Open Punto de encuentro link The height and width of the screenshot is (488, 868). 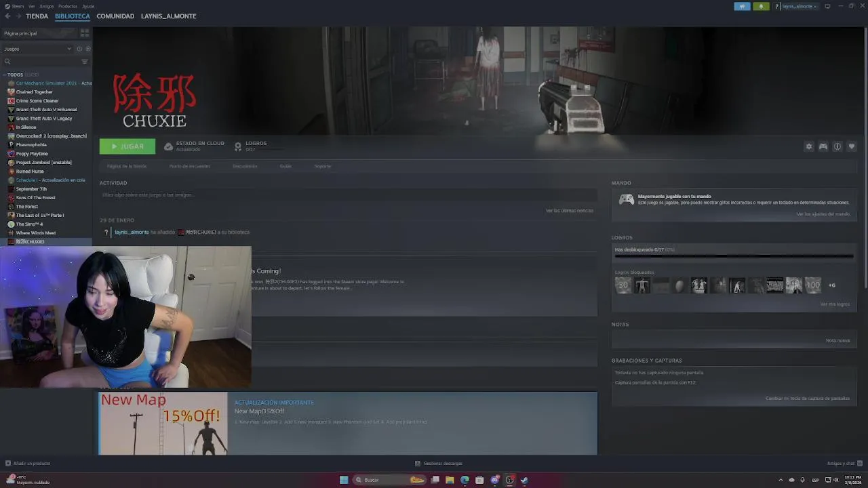click(190, 166)
